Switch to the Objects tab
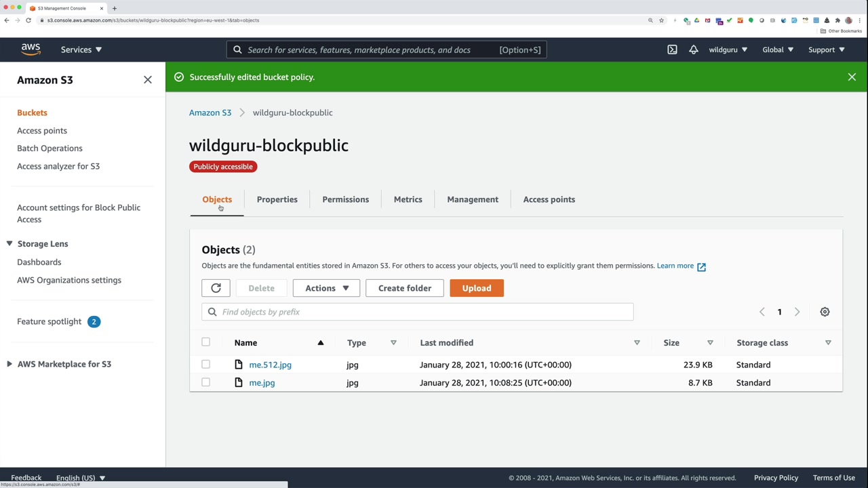The image size is (868, 488). click(x=217, y=200)
